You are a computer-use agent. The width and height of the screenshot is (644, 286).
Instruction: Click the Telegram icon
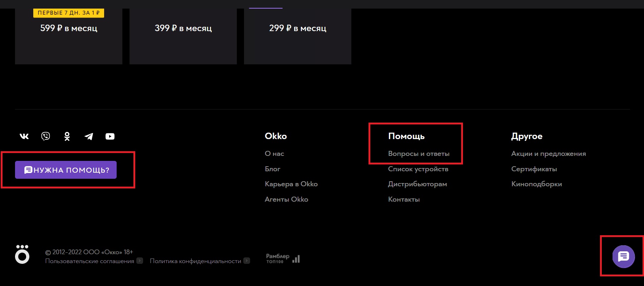click(x=89, y=136)
